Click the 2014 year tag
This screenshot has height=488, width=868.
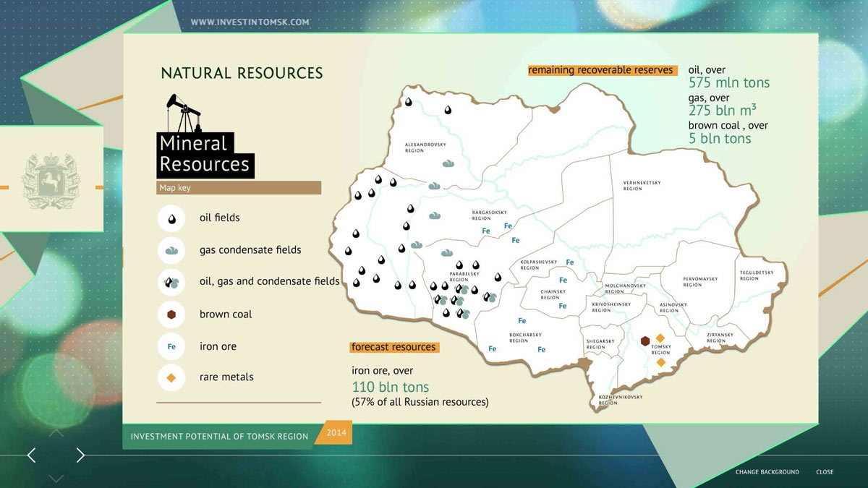(x=336, y=433)
